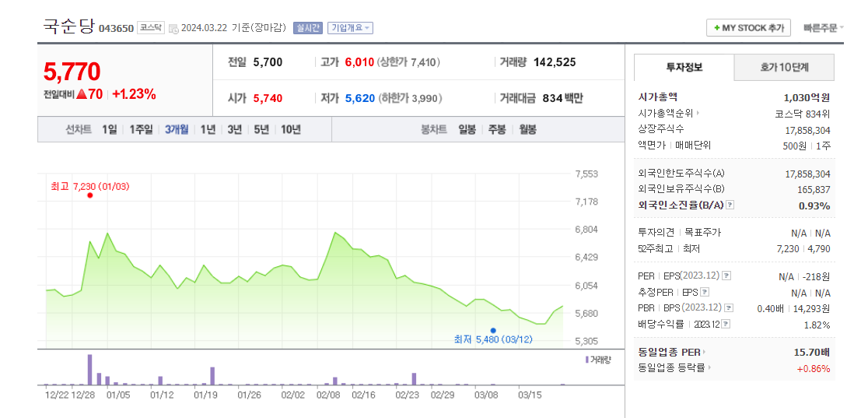Screen dimensions: 868x418
Task: Click the tallest volume bar near 12/28
Action: [89, 369]
